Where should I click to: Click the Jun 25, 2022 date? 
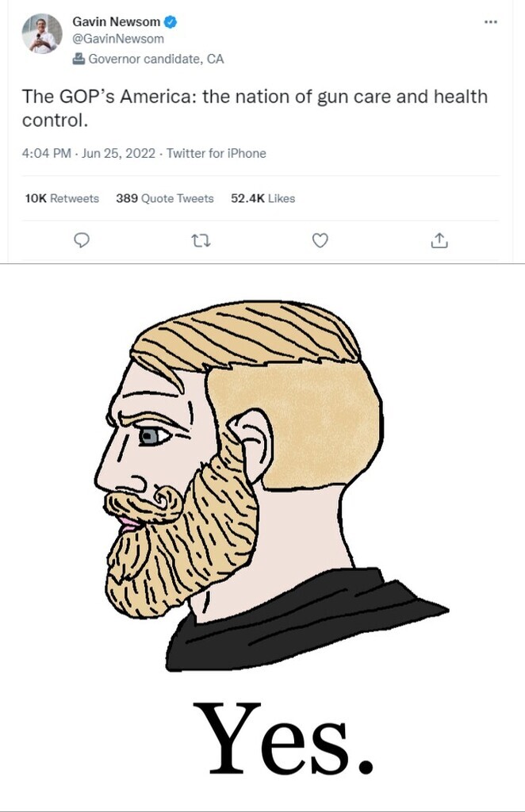[x=118, y=153]
